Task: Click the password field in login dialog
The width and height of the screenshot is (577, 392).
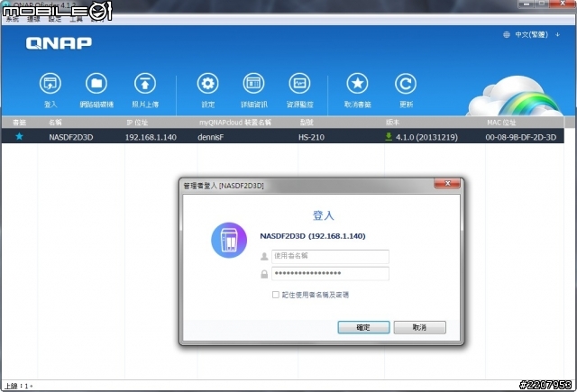Action: 330,274
